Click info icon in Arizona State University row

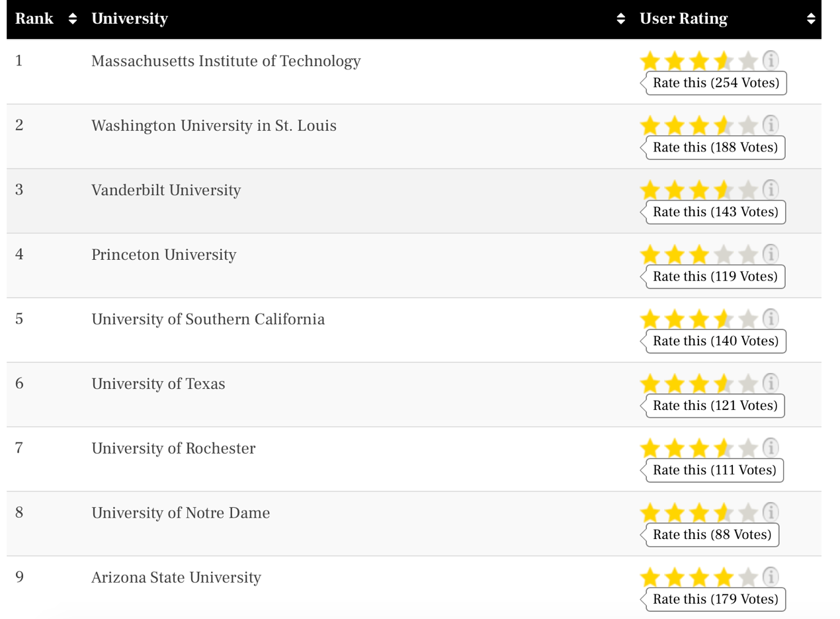click(x=770, y=577)
